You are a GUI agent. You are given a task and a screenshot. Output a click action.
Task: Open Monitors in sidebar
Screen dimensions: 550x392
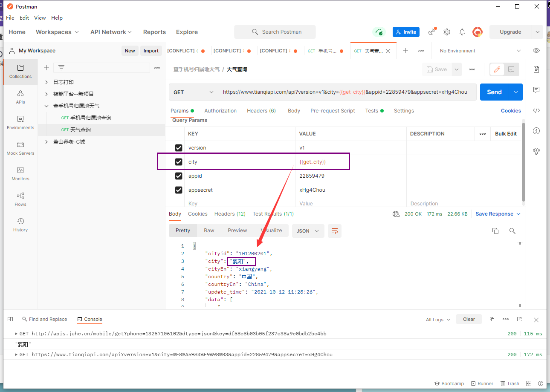[20, 173]
